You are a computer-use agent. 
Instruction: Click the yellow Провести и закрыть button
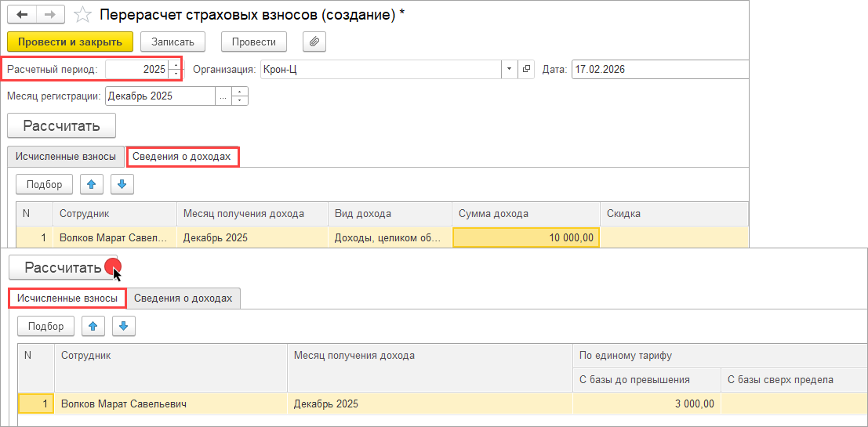[70, 42]
